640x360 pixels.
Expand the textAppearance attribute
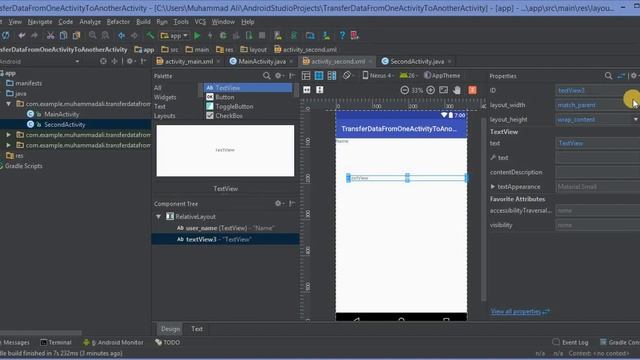(x=493, y=187)
